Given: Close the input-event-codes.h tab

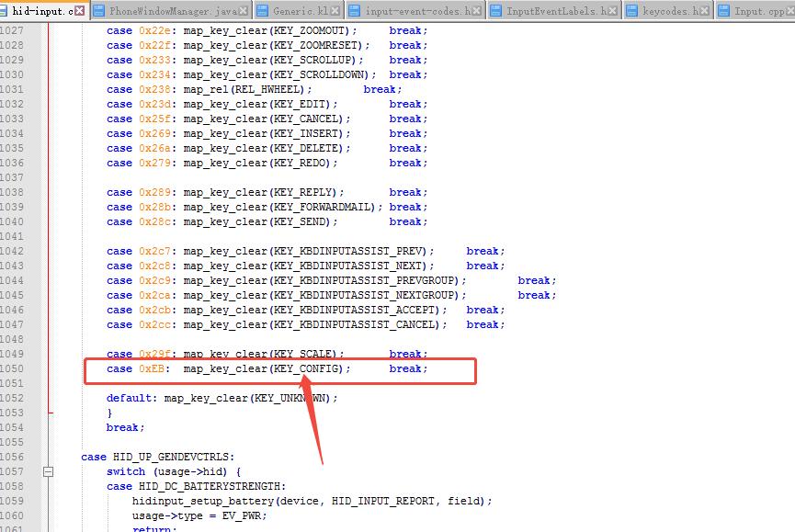Looking at the screenshot, I should [477, 11].
